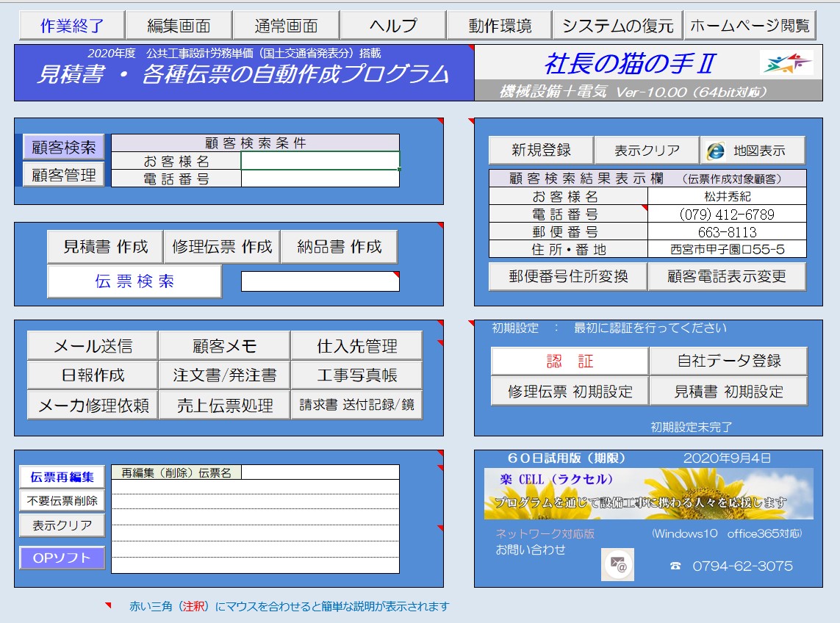Click 請求書 送付記録/鏡 button

click(356, 405)
